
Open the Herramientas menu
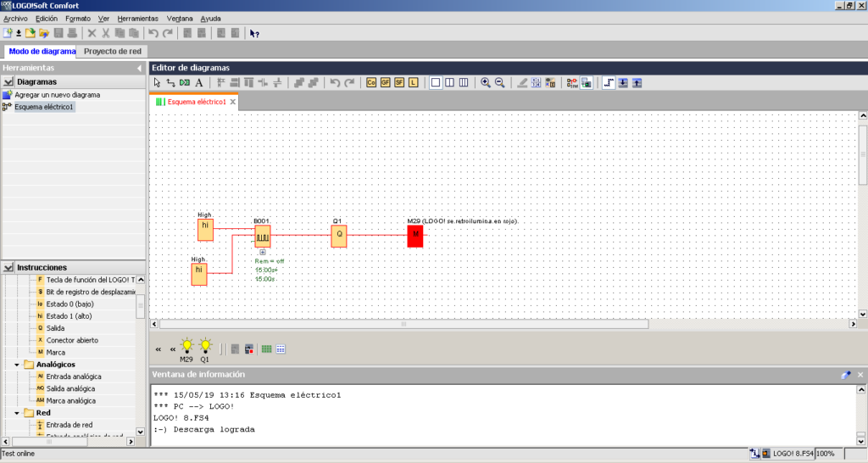click(137, 19)
